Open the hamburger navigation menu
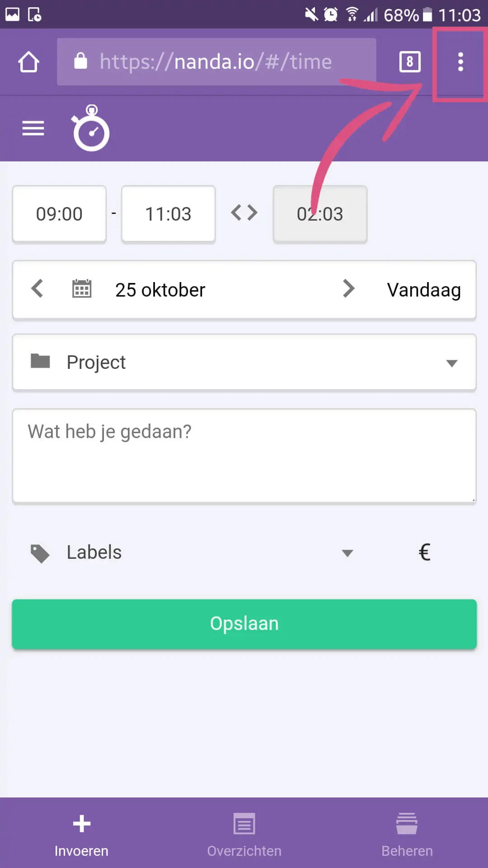 point(33,128)
